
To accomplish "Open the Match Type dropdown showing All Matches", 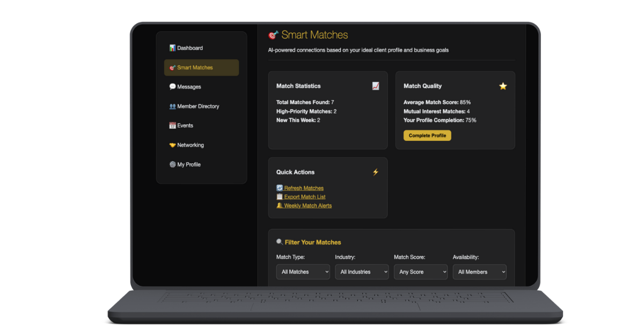I will (303, 272).
